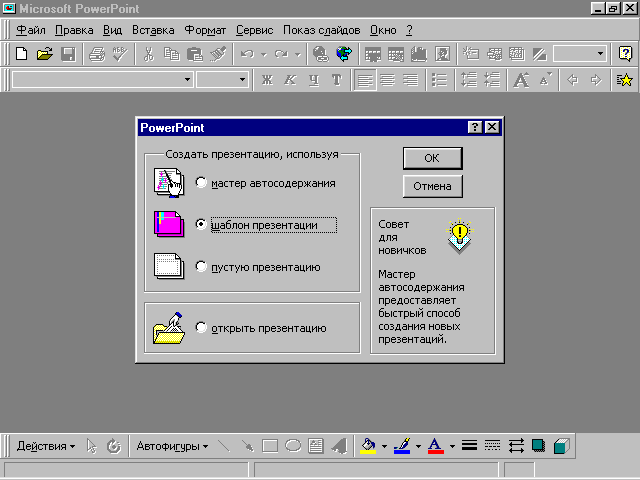The height and width of the screenshot is (480, 640).
Task: Open the Сервис menu
Action: pos(254,30)
